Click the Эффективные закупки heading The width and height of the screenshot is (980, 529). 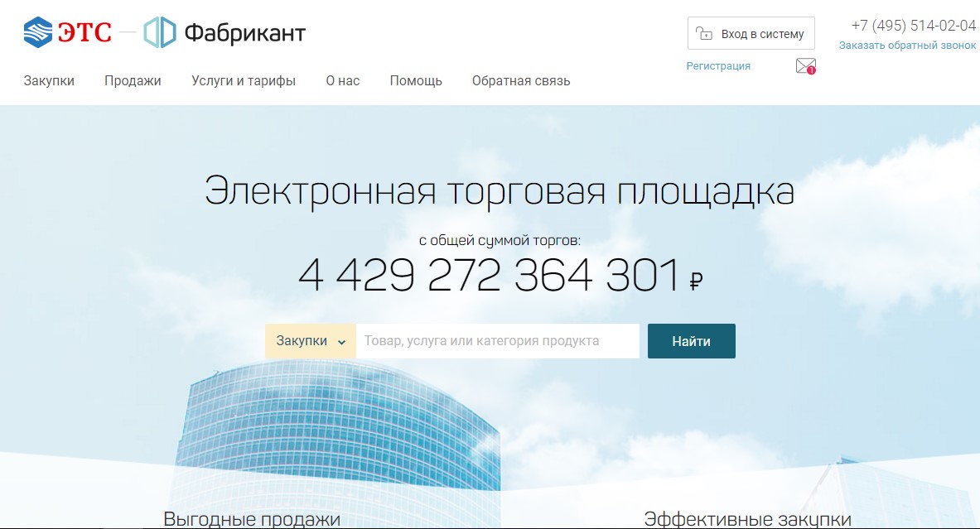(747, 519)
